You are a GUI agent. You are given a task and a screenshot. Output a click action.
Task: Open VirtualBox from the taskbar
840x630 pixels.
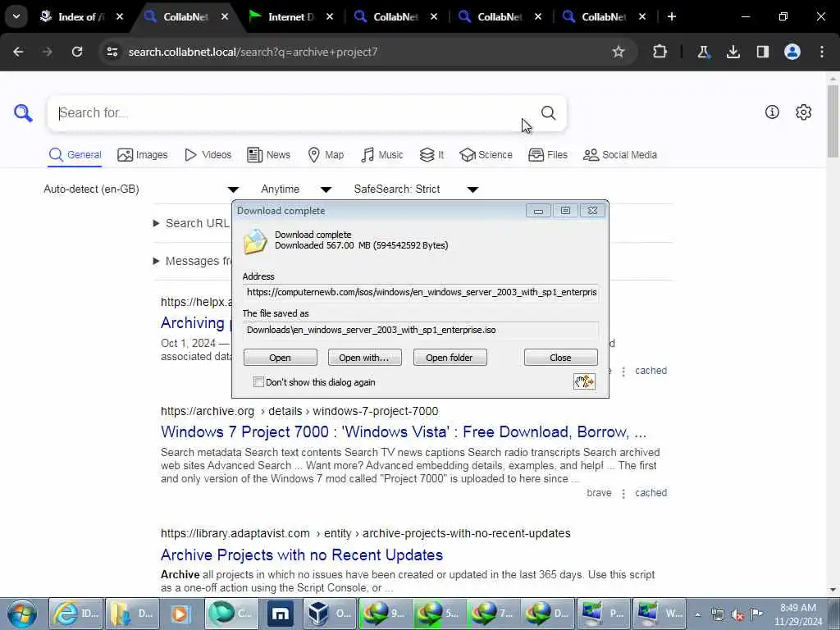pos(329,614)
